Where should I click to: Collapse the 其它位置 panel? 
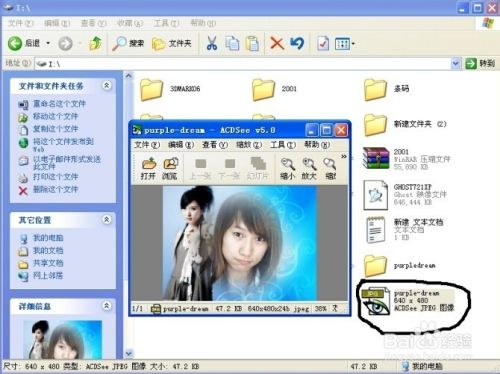coord(106,219)
